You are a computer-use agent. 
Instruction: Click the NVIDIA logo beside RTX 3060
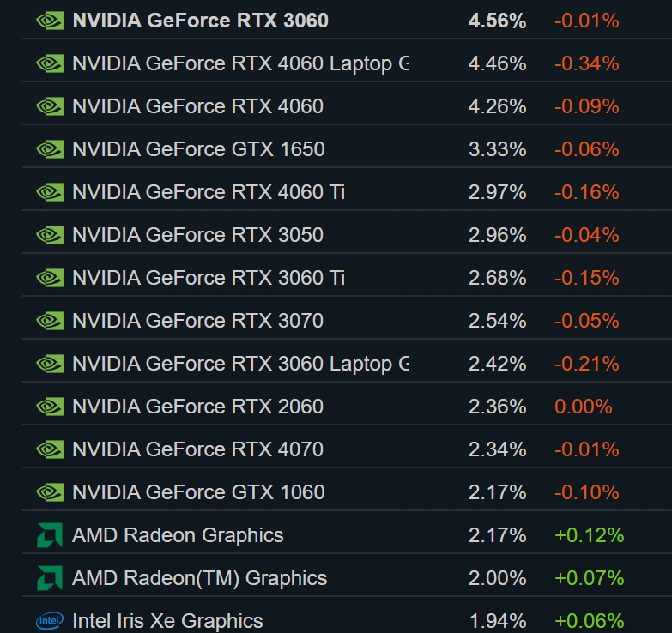tap(49, 21)
